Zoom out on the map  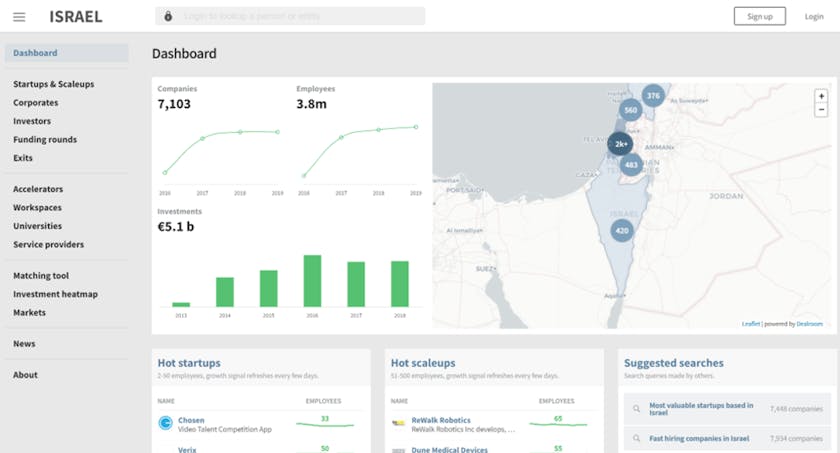tap(821, 110)
